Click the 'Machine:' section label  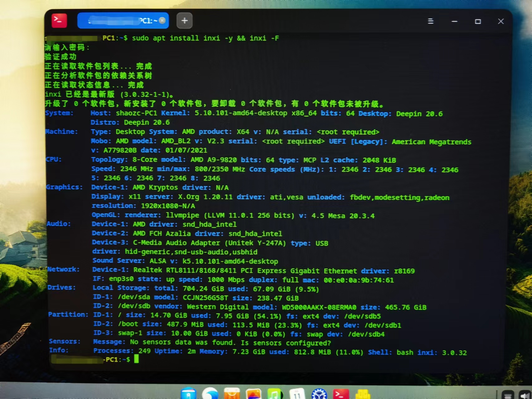click(x=61, y=131)
